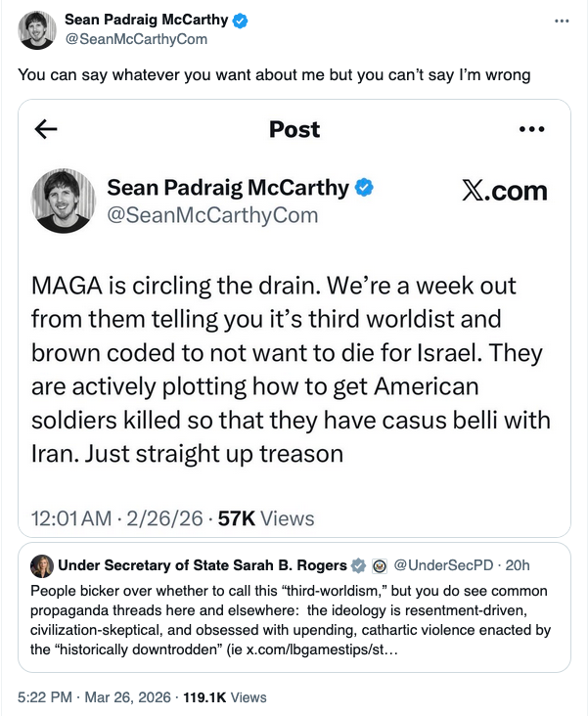Click the X.com logo in the embedded post
The width and height of the screenshot is (588, 716).
pos(504,191)
